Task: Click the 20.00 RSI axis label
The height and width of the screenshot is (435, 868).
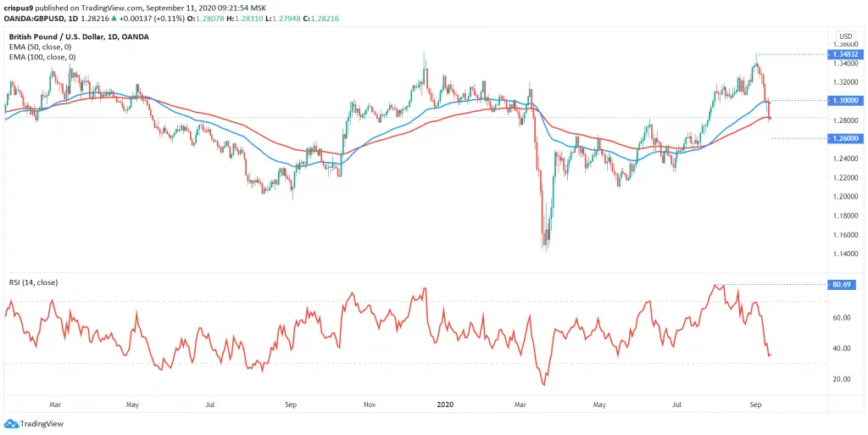Action: point(841,379)
